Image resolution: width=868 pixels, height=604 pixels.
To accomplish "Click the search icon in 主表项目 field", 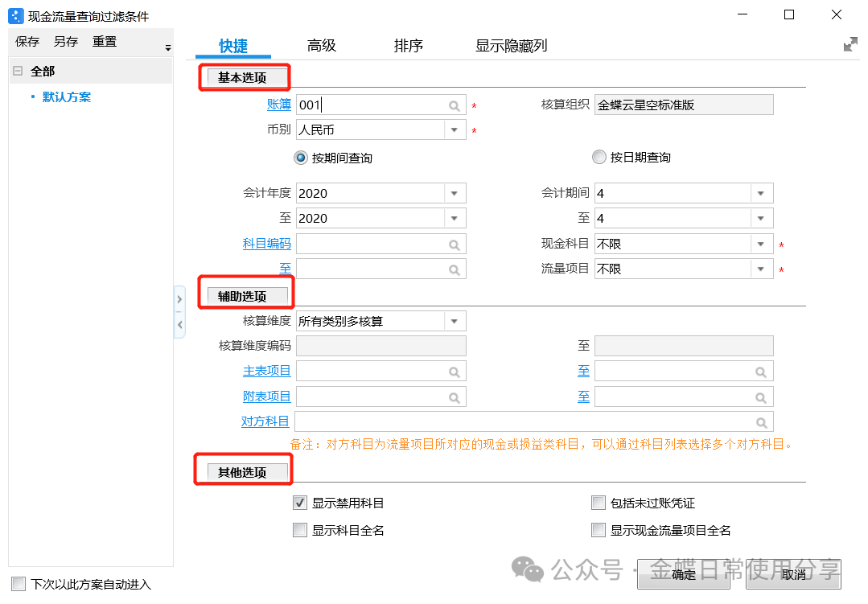I will [455, 372].
